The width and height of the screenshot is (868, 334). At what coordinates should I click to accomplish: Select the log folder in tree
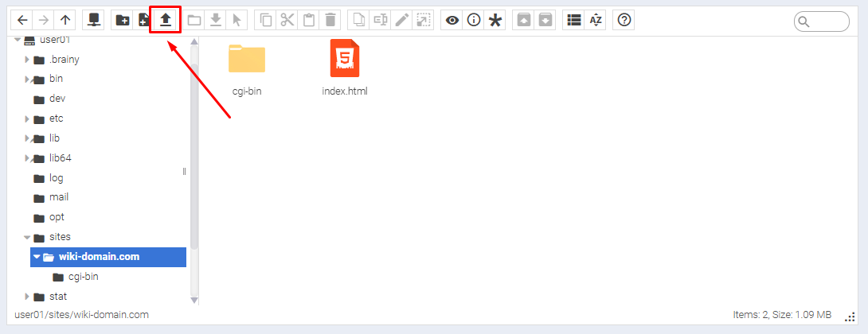point(57,178)
